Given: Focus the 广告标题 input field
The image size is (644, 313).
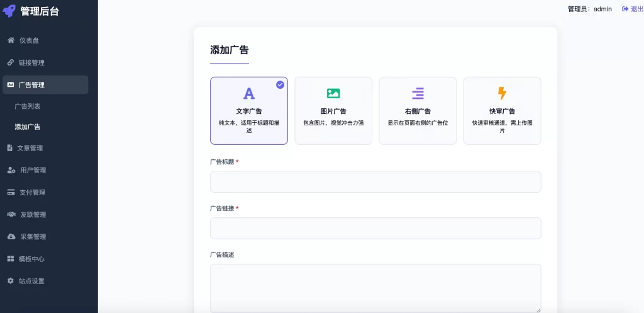Looking at the screenshot, I should coord(375,181).
